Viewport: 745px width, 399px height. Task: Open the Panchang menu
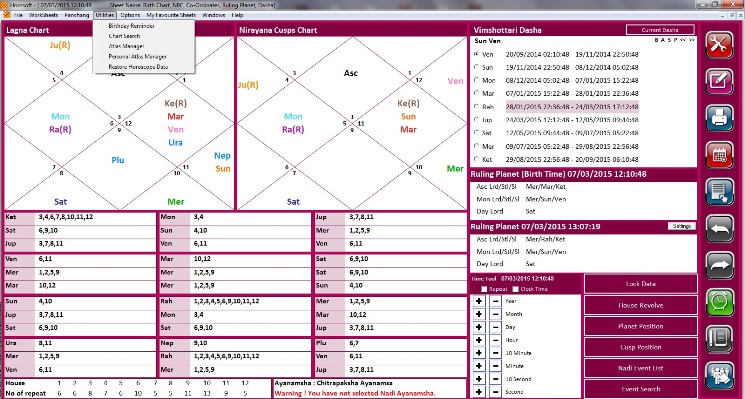pos(77,15)
